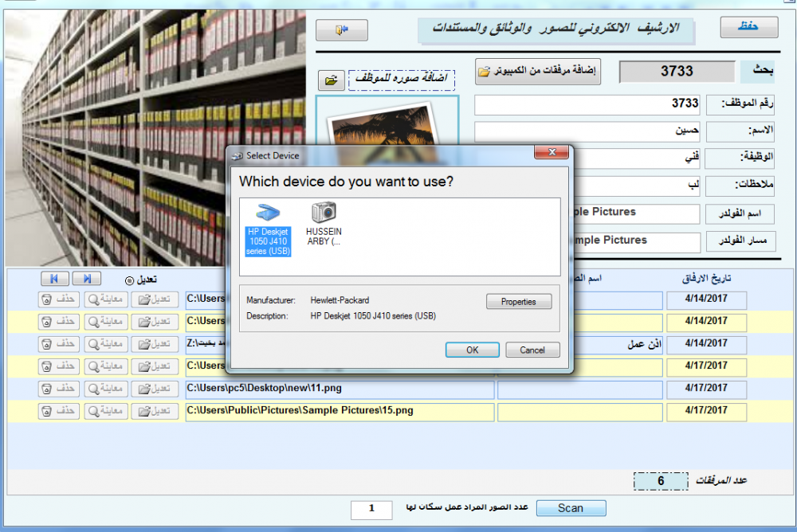This screenshot has height=532, width=797.
Task: Click the ملاحظات notes field containing لب
Action: coord(637,186)
